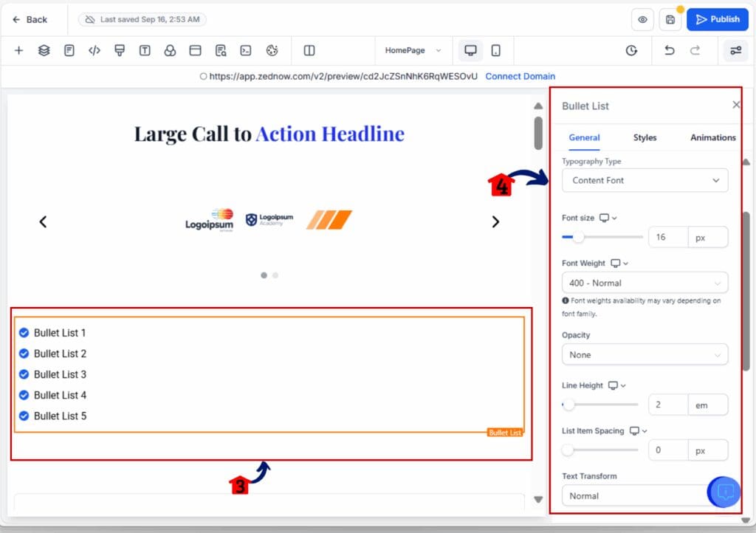Viewport: 756px width, 533px height.
Task: Open the layers panel icon
Action: 44,51
